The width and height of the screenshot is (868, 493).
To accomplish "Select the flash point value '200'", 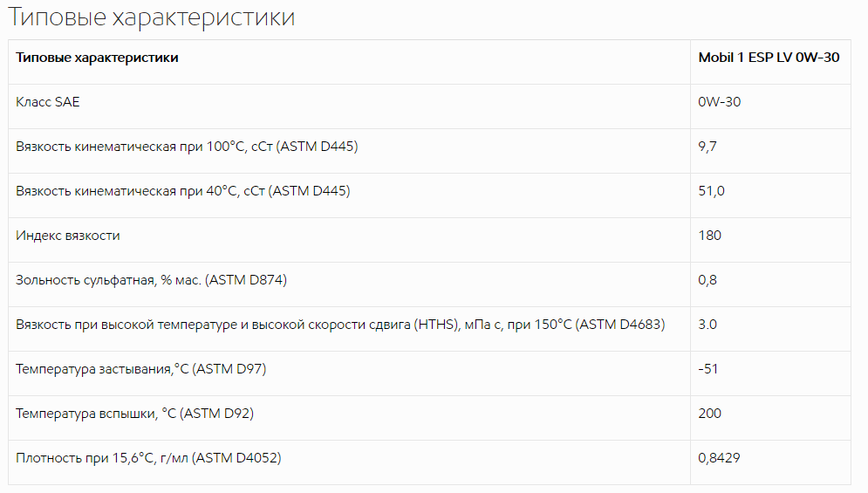I will [710, 414].
